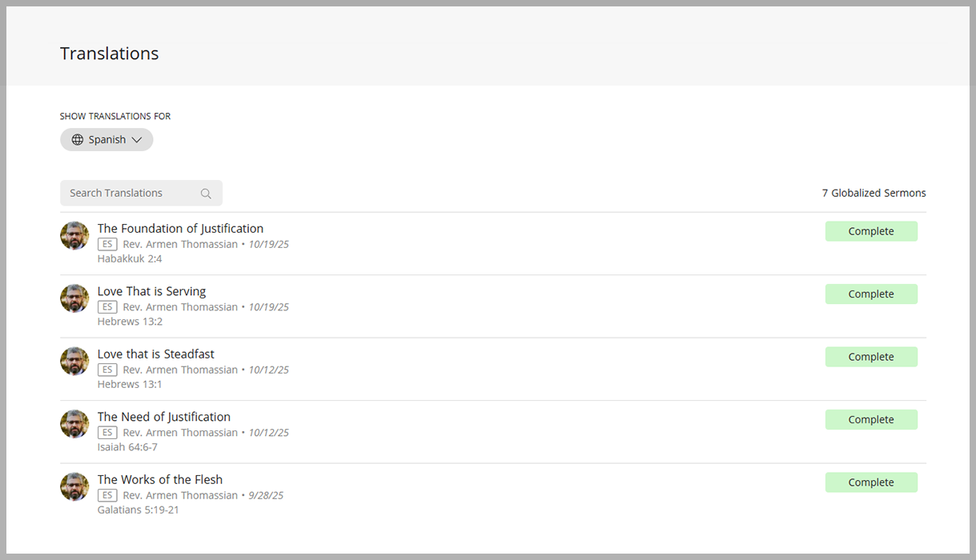Open The Foundation of Justification sermon
The image size is (976, 560).
coord(180,229)
